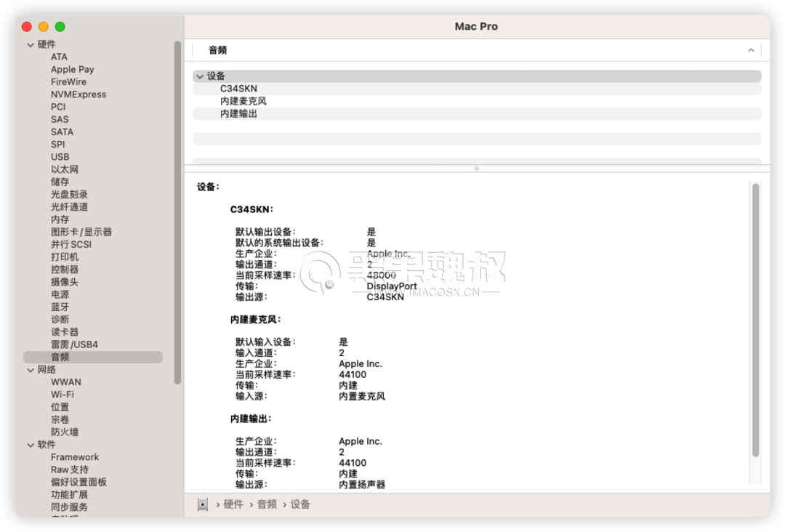Click the 硬件 section label in sidebar
785x532 pixels.
coord(47,44)
